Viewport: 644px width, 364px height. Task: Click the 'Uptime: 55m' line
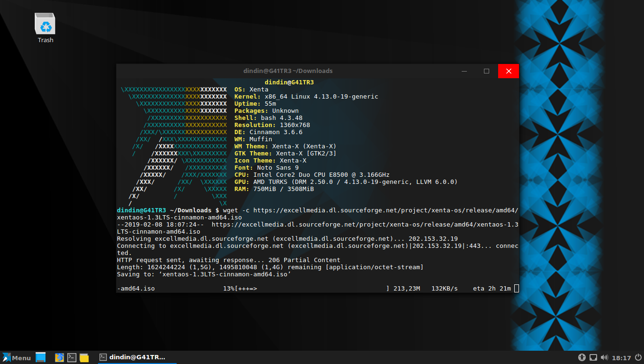pos(255,104)
